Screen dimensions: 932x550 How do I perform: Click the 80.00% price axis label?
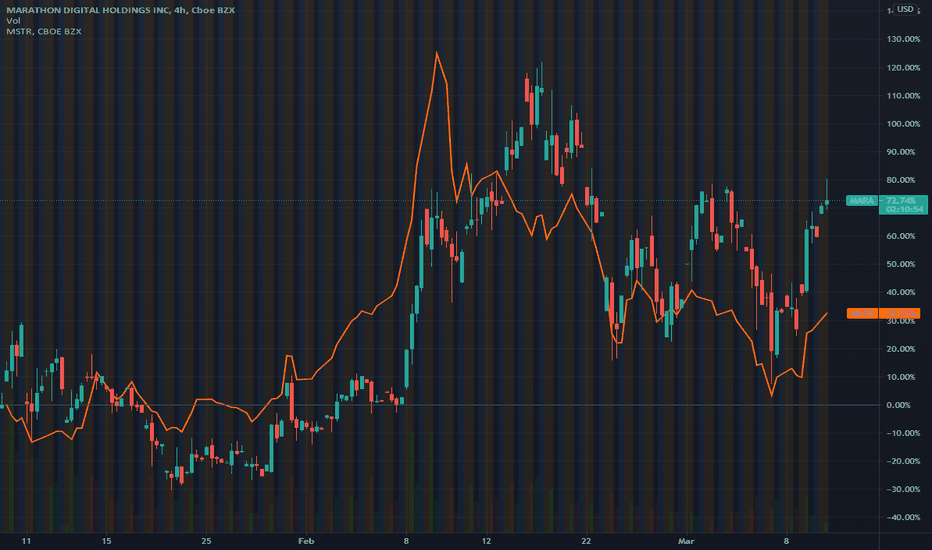pyautogui.click(x=901, y=180)
